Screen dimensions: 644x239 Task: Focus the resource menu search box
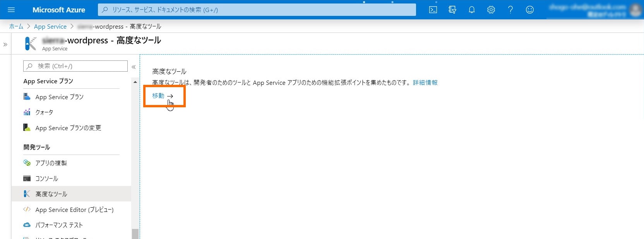75,66
